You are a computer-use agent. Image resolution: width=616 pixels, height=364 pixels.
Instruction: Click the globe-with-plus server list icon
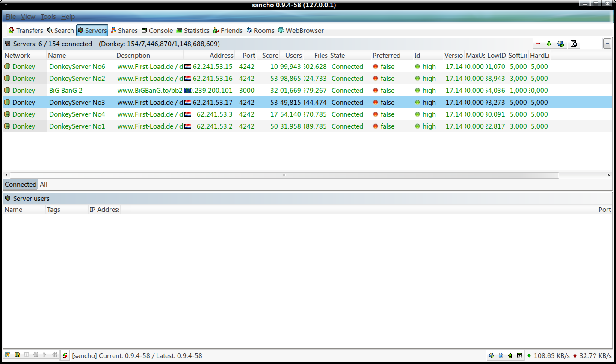pyautogui.click(x=560, y=44)
